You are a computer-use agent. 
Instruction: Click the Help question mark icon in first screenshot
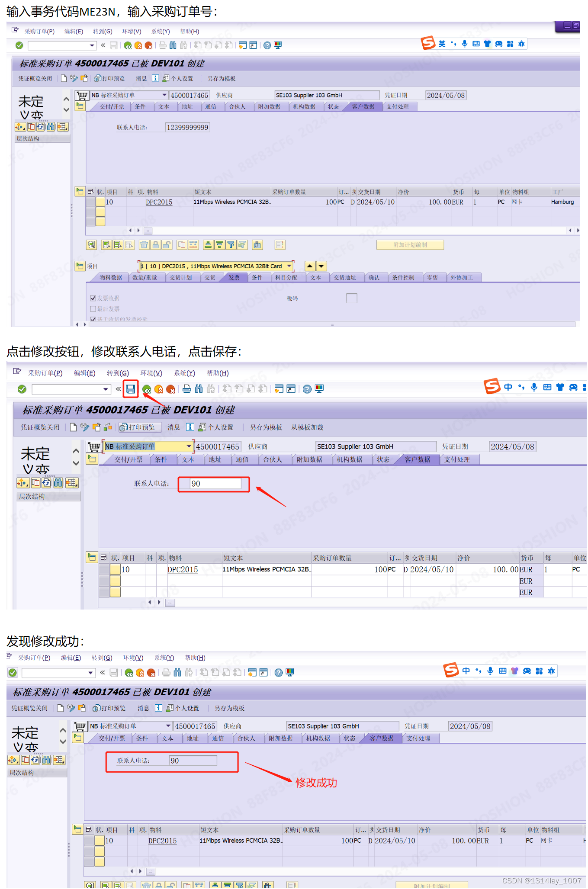267,45
